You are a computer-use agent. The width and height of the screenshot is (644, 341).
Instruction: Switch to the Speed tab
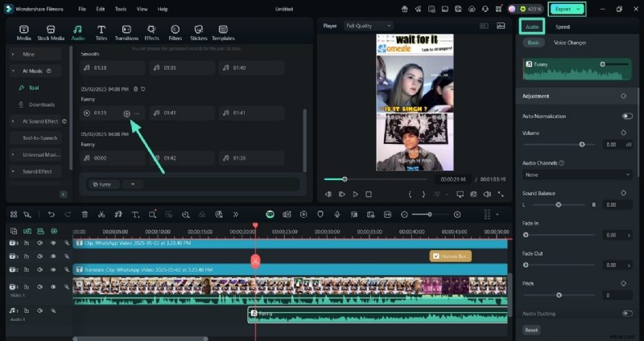(563, 27)
